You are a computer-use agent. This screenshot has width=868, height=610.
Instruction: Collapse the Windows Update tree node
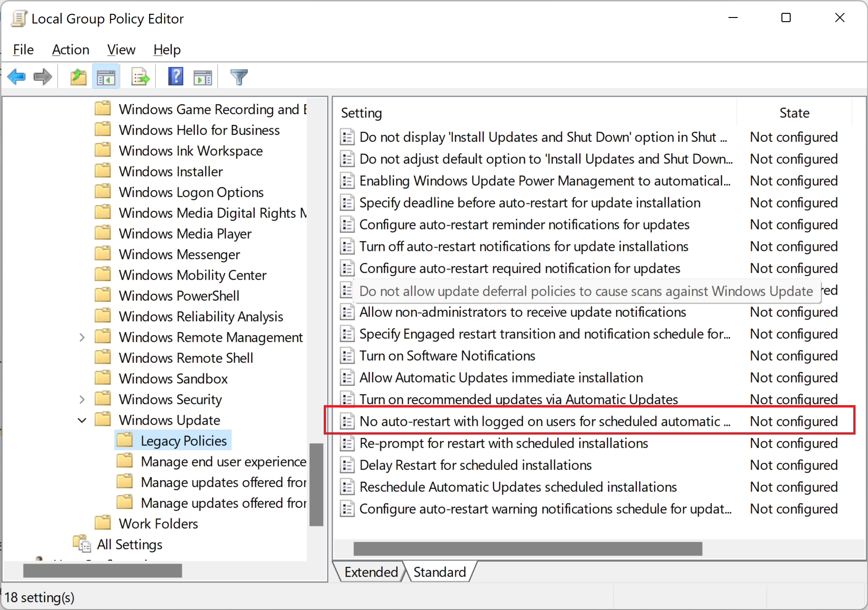(82, 420)
